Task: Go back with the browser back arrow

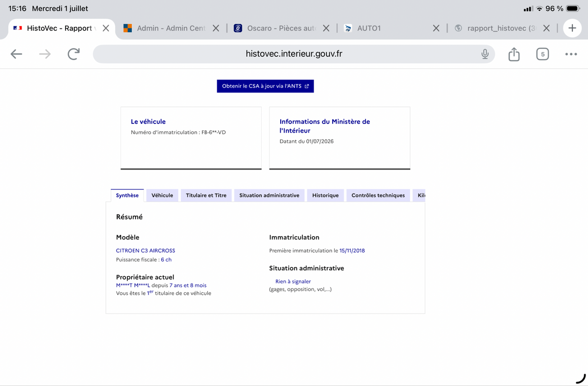Action: (17, 54)
